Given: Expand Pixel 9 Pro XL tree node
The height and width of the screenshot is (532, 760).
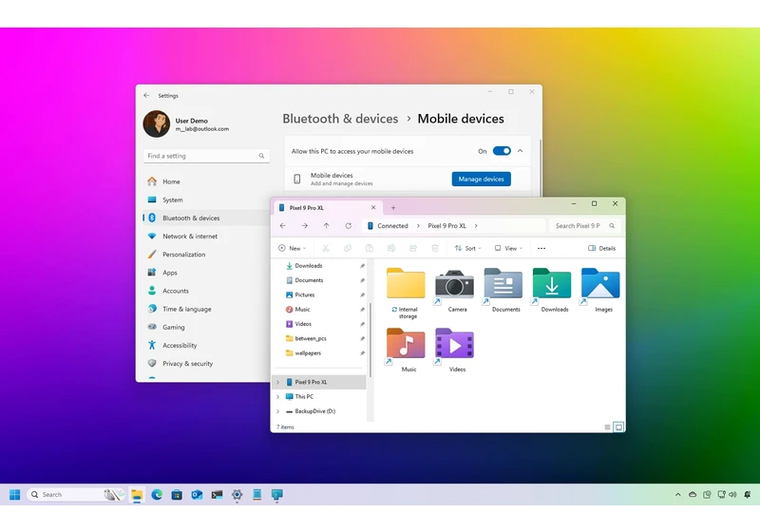Looking at the screenshot, I should point(277,382).
